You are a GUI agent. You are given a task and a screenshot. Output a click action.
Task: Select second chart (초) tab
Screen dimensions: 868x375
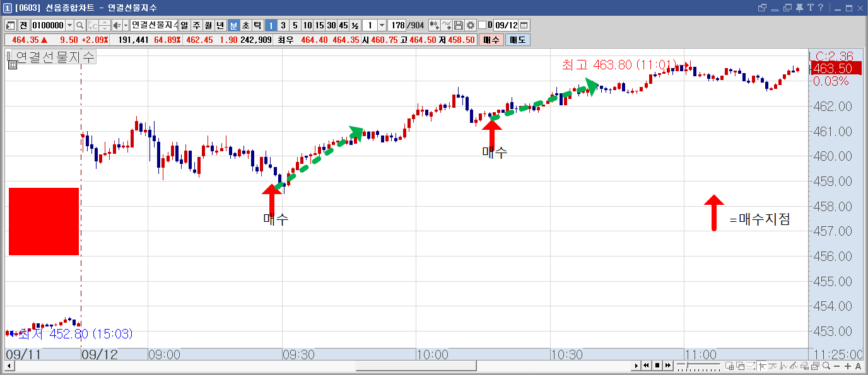click(245, 26)
